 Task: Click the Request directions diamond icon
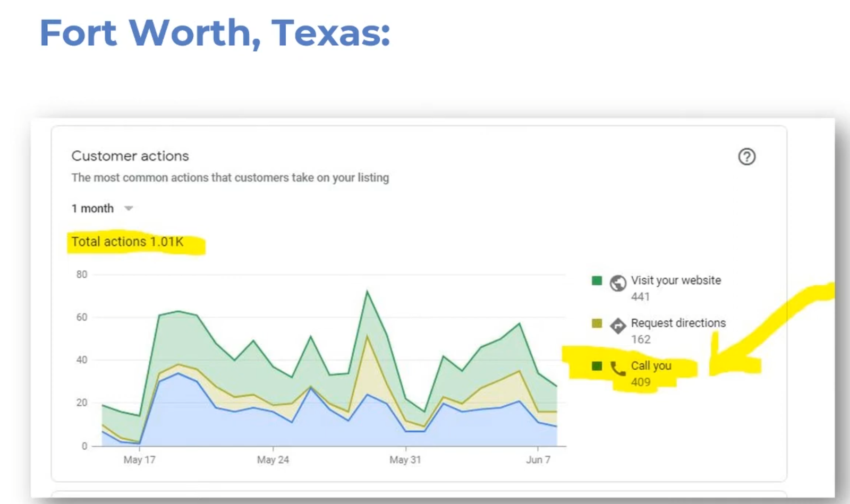[x=618, y=326]
